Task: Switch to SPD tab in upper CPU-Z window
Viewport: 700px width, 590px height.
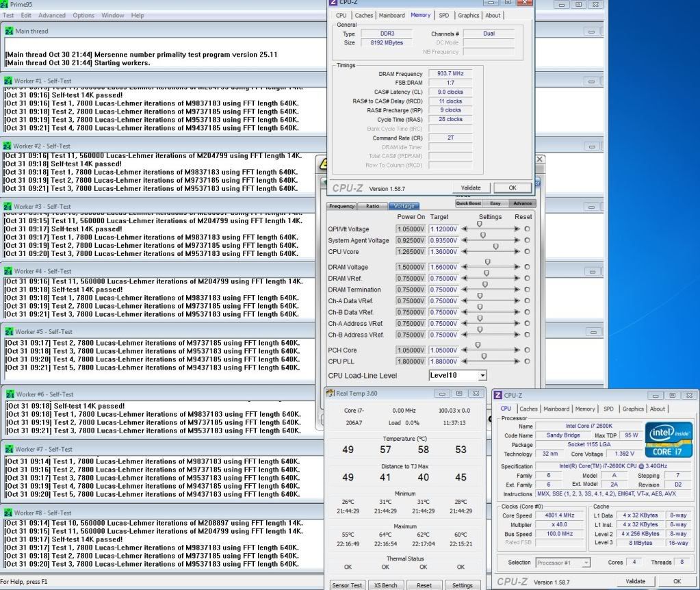Action: pos(444,15)
